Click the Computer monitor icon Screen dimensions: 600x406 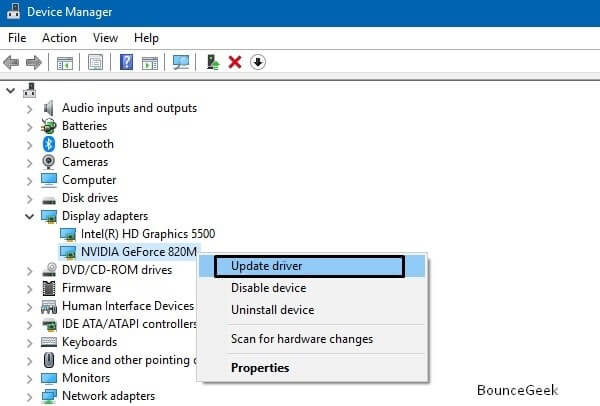pos(49,180)
